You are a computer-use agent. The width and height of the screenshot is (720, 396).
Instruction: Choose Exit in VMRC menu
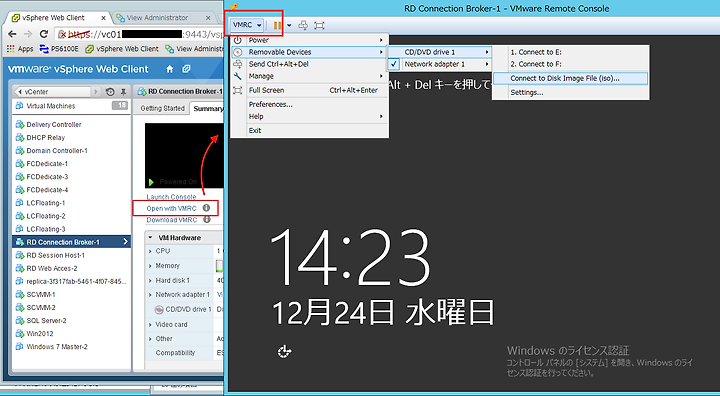click(x=309, y=130)
